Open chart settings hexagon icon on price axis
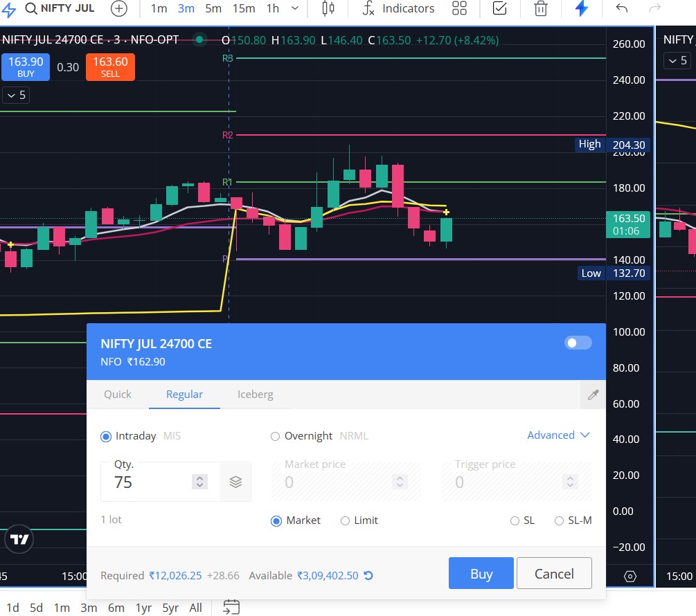 [x=630, y=576]
